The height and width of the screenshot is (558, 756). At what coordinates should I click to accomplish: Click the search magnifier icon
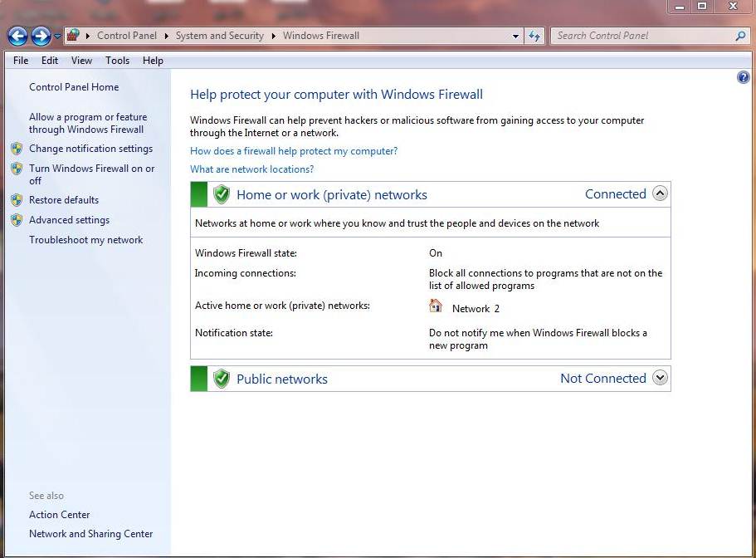740,36
